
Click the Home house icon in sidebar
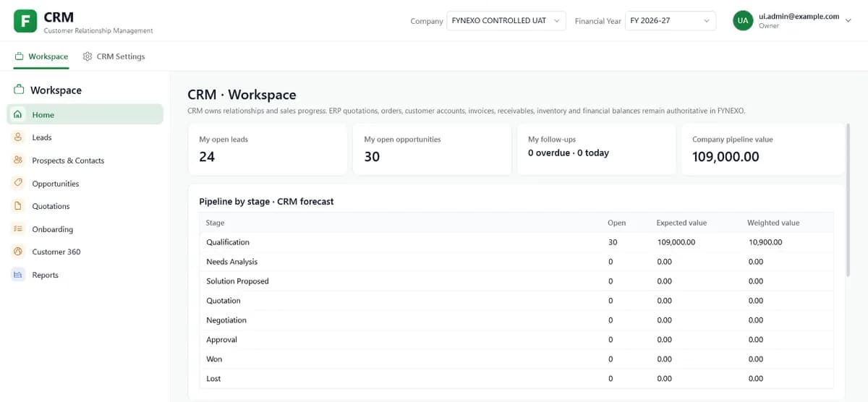coord(18,114)
